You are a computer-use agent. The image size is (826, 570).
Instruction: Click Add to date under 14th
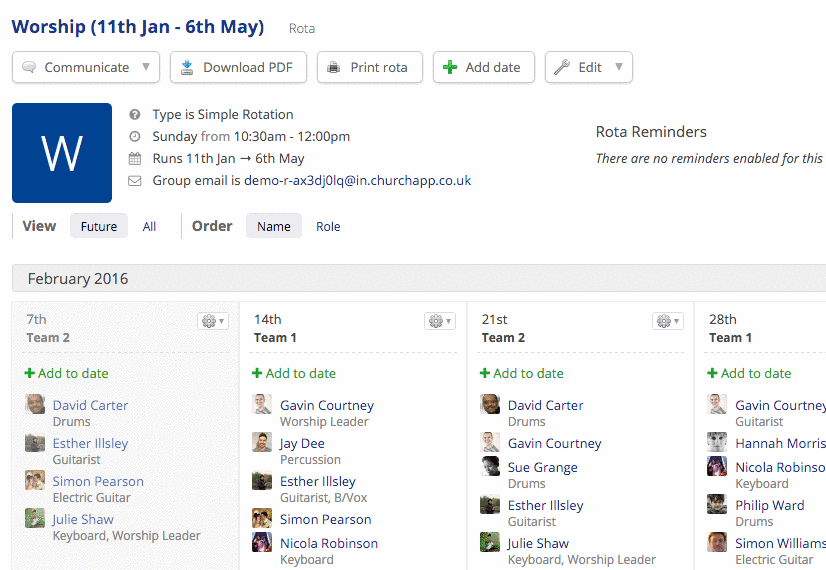point(294,373)
